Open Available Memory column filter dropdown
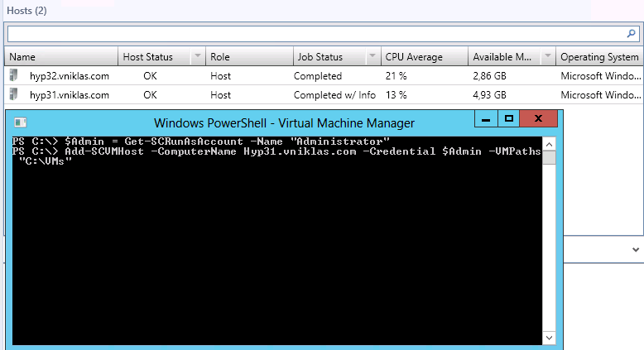 click(547, 55)
